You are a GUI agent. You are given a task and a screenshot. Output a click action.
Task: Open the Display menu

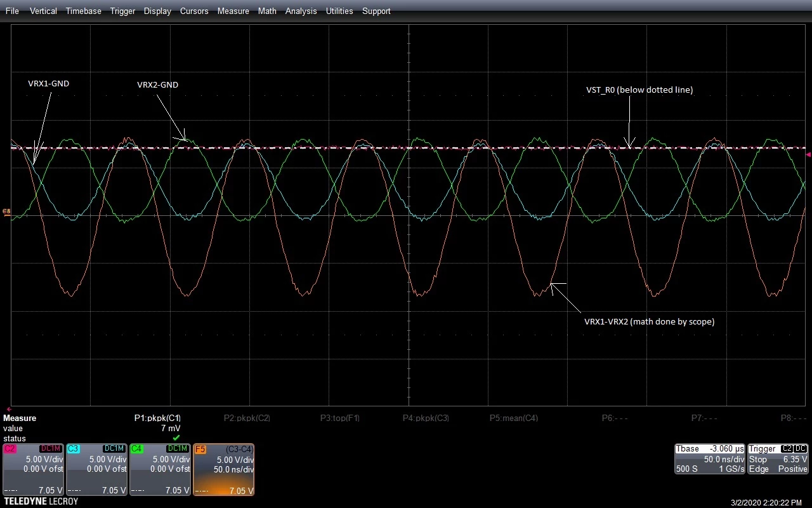(157, 11)
